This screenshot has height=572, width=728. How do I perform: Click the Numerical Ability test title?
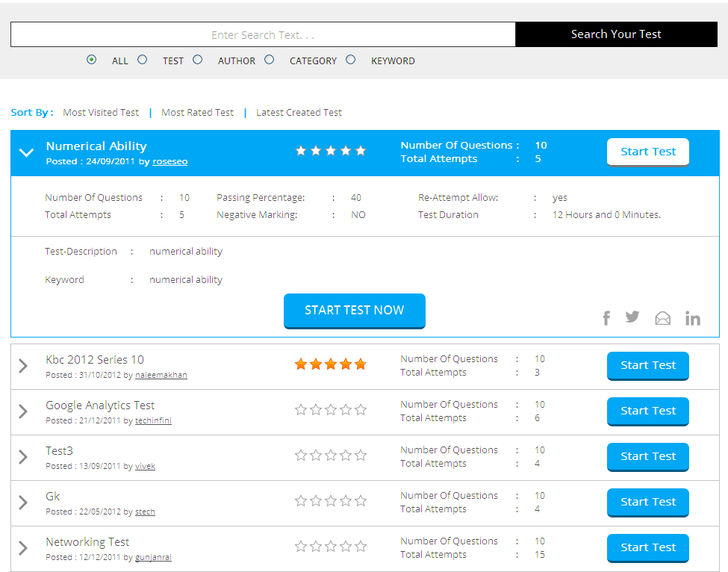96,146
